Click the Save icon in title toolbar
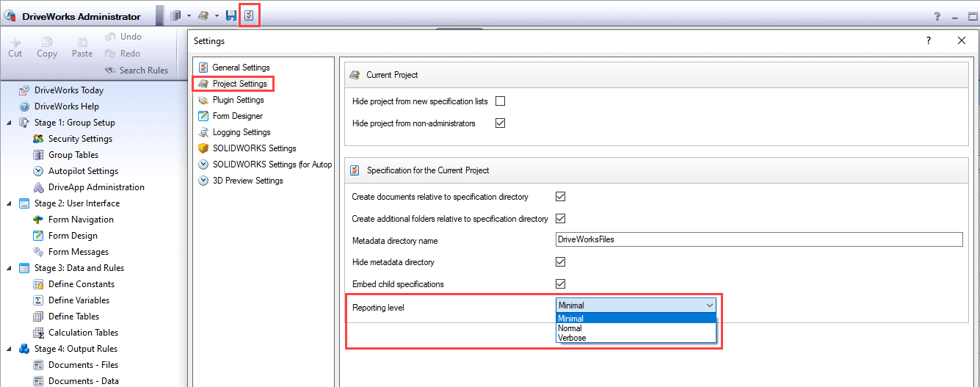Viewport: 980px width, 387px height. (x=231, y=15)
